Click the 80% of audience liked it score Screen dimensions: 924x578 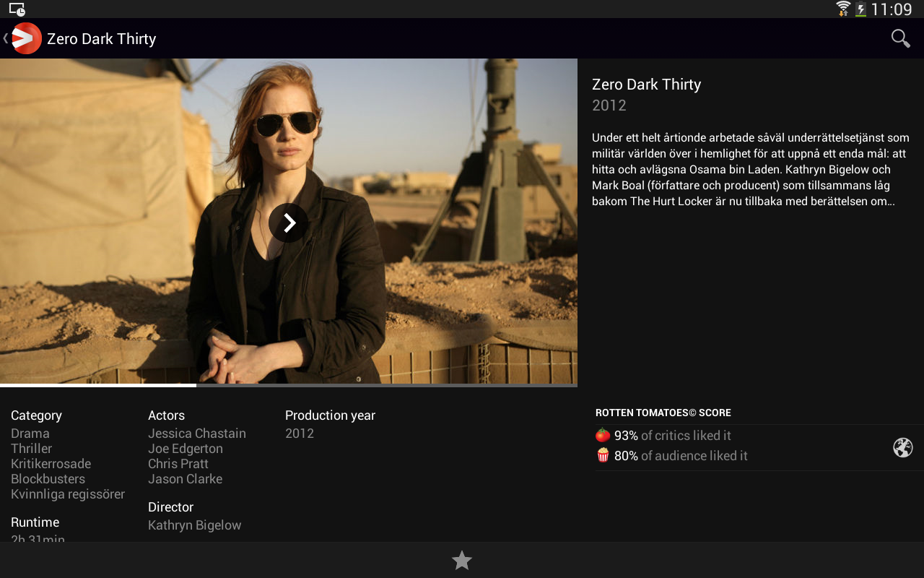(681, 456)
